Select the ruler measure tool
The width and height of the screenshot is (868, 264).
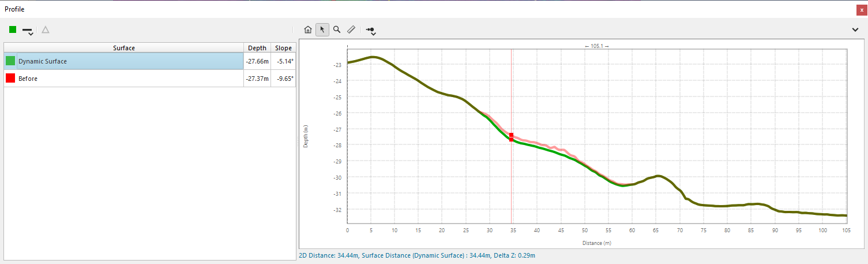point(351,29)
